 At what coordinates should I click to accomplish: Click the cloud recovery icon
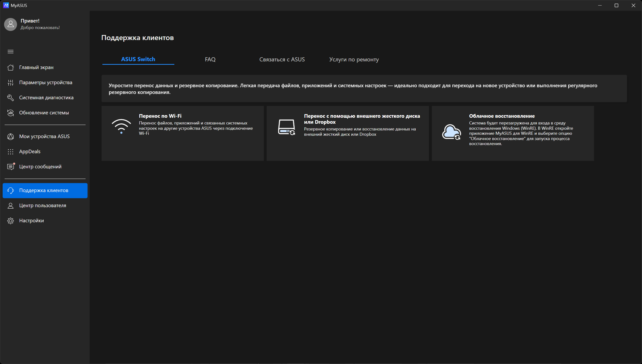452,132
